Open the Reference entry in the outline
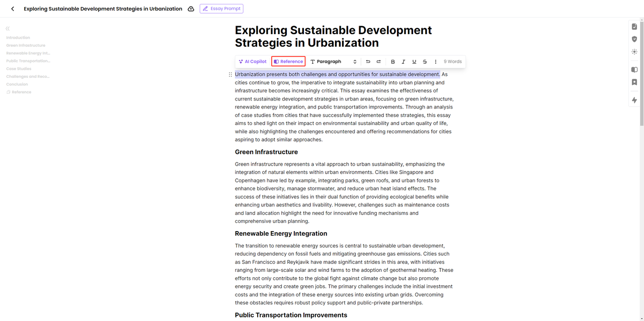The height and width of the screenshot is (321, 644). coord(21,92)
